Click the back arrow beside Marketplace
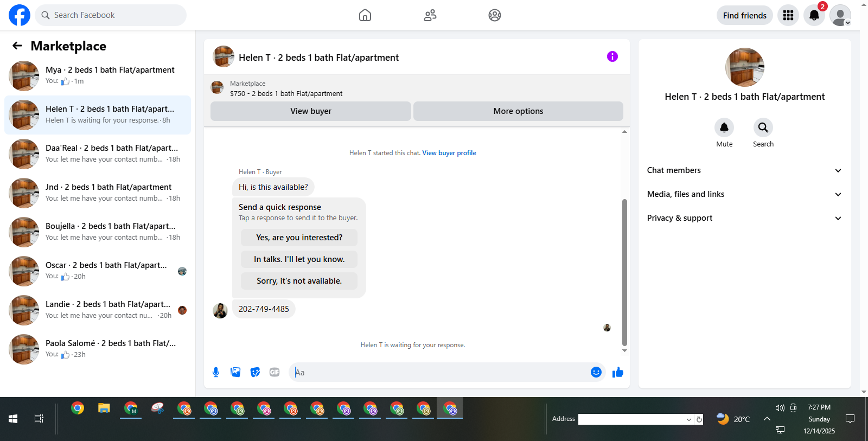 click(17, 46)
